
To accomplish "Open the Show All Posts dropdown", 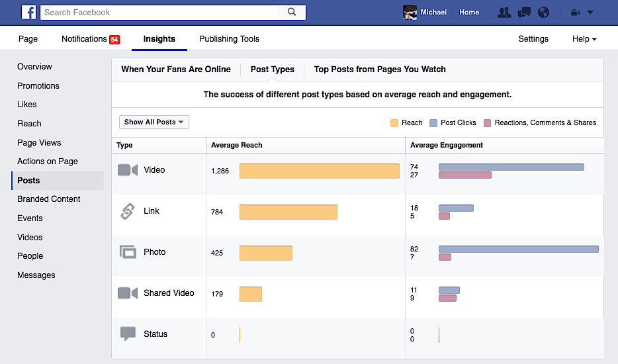I will coord(154,122).
